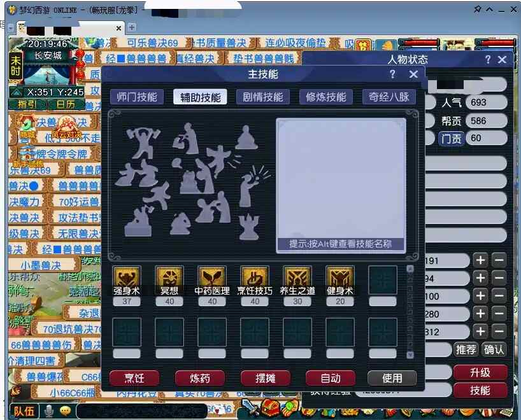This screenshot has width=521, height=420.
Task: Click the 使用 button
Action: pyautogui.click(x=392, y=378)
